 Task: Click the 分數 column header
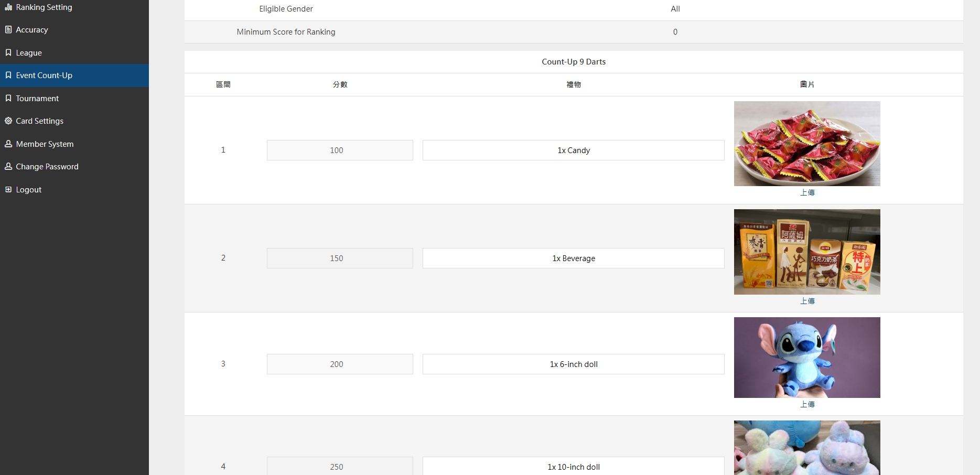[340, 84]
